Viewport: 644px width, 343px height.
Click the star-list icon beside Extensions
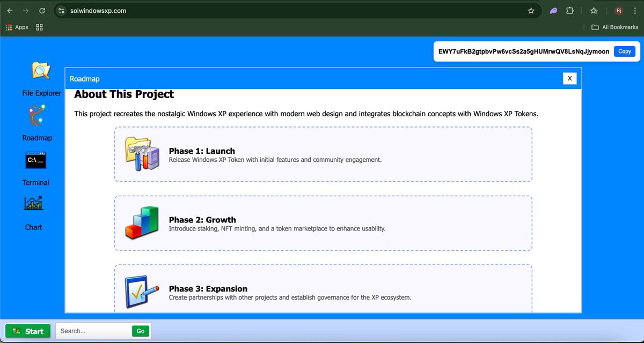[x=594, y=10]
